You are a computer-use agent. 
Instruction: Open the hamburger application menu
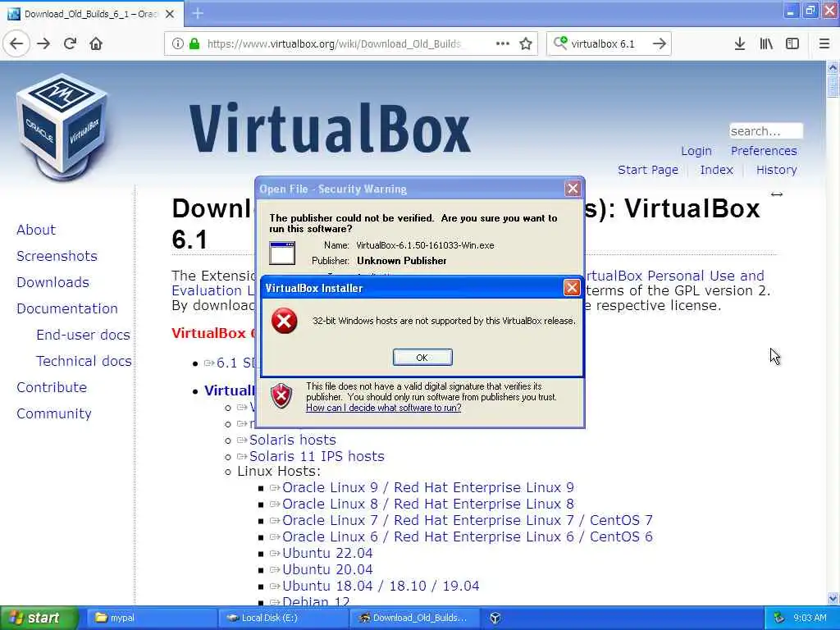(824, 43)
